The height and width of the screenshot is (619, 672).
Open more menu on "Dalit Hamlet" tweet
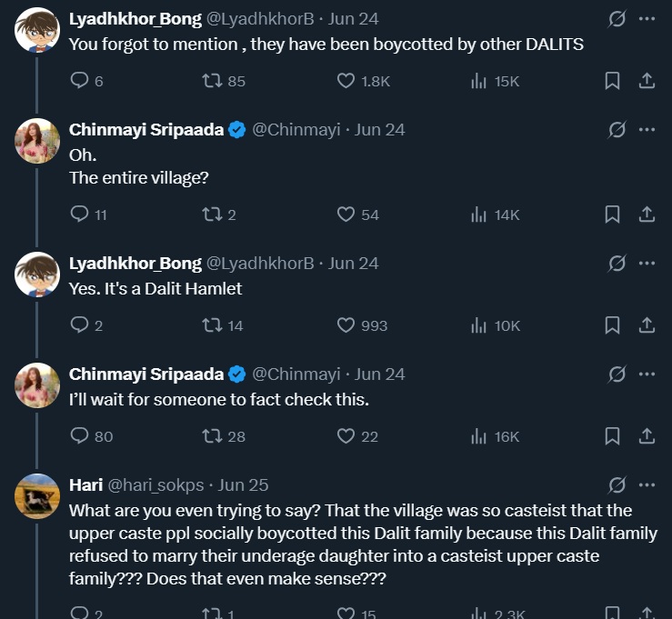coord(647,263)
